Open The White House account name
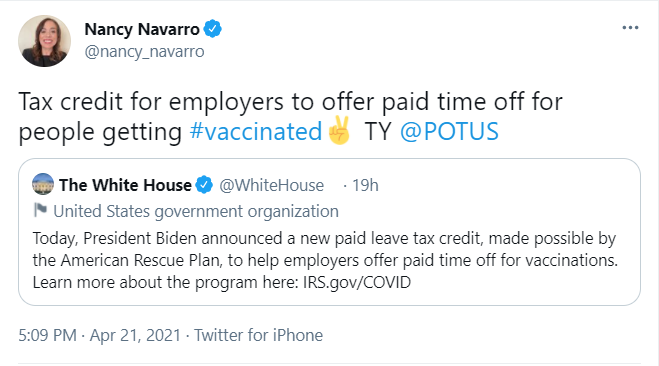659x366 pixels. click(x=125, y=185)
